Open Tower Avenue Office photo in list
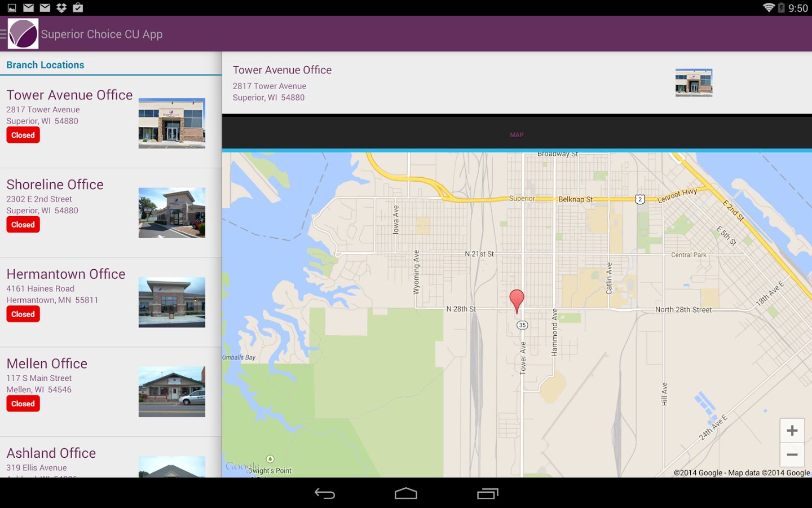812x508 pixels. (172, 123)
